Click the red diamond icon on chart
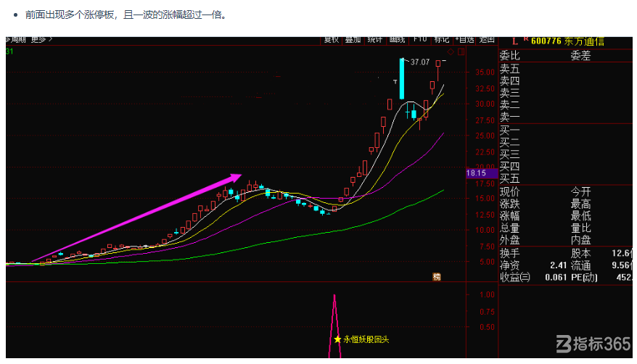Screen dimensions: 637x364 (450, 52)
